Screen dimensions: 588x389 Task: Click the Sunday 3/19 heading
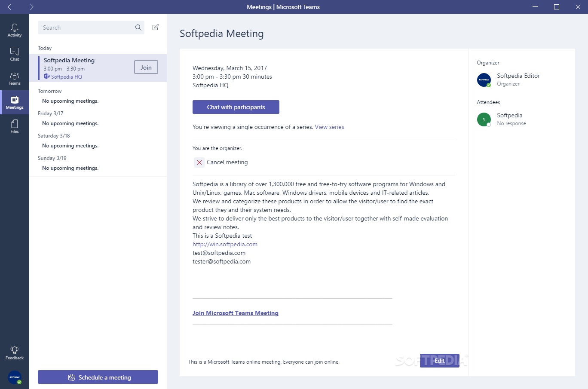point(52,158)
